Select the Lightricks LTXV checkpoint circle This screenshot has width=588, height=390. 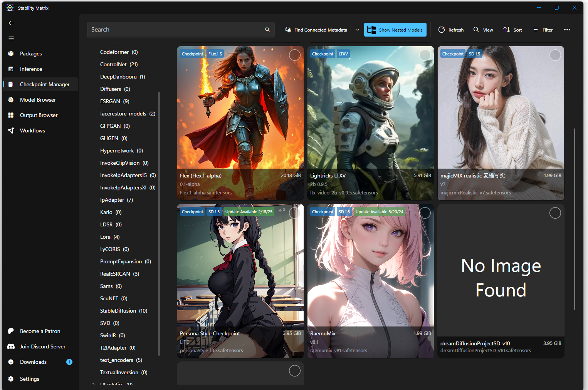[x=425, y=55]
